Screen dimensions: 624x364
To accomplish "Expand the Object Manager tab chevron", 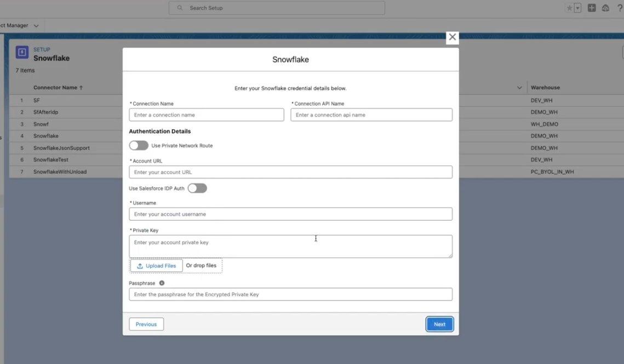I will pyautogui.click(x=36, y=26).
